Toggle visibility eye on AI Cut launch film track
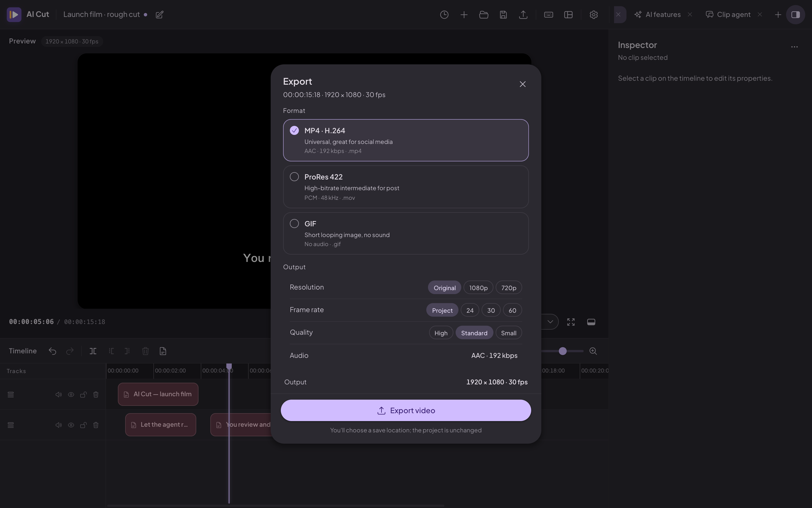The image size is (812, 508). coord(71,395)
